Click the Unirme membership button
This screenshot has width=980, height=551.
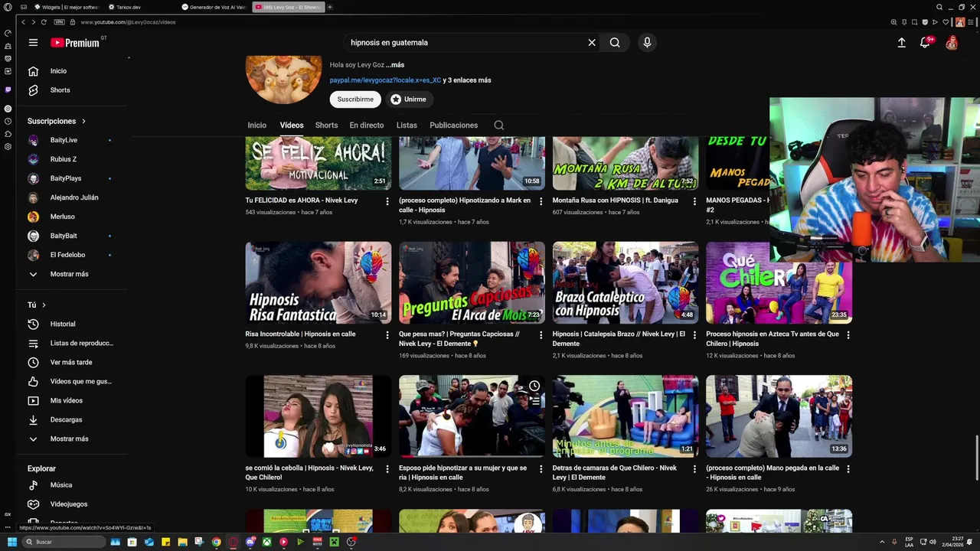tap(408, 99)
